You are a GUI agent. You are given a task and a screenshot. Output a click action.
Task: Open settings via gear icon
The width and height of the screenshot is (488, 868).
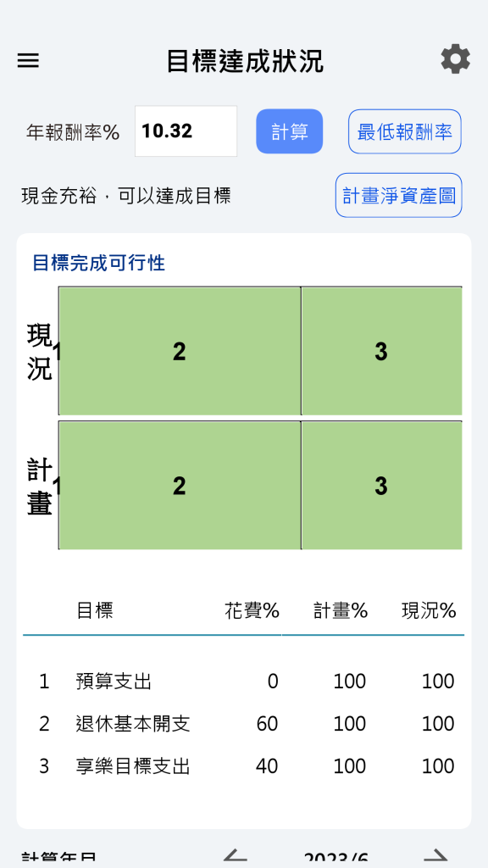(x=455, y=59)
